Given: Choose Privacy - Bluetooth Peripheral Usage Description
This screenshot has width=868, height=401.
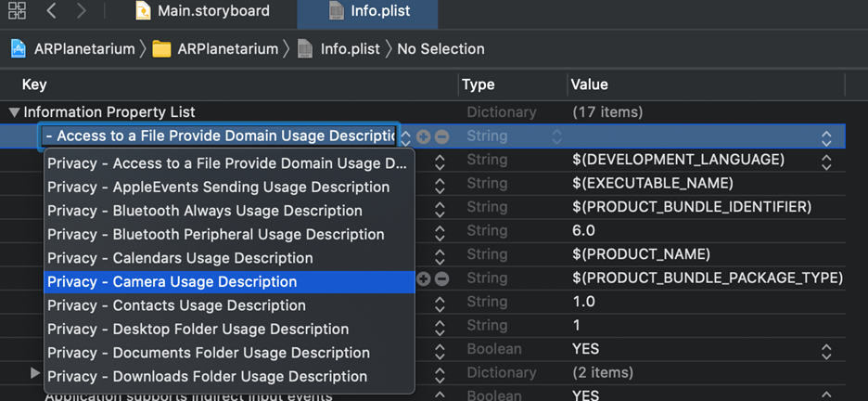Looking at the screenshot, I should tap(229, 235).
